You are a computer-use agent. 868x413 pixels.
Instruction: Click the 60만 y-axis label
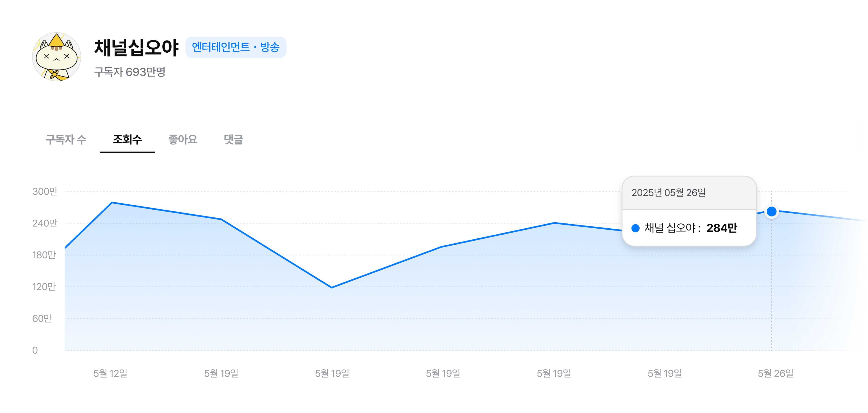(42, 318)
